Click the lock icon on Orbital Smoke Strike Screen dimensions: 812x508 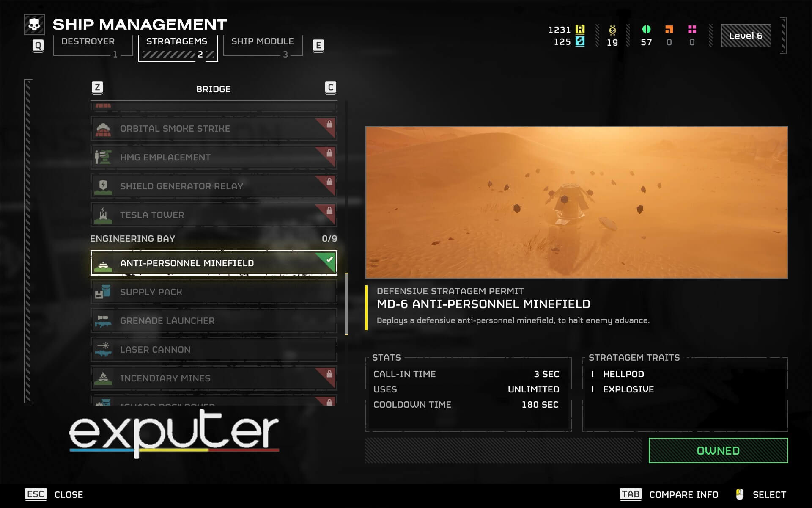[329, 124]
